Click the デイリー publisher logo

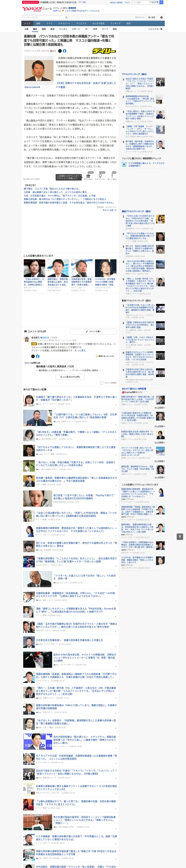(x=104, y=51)
